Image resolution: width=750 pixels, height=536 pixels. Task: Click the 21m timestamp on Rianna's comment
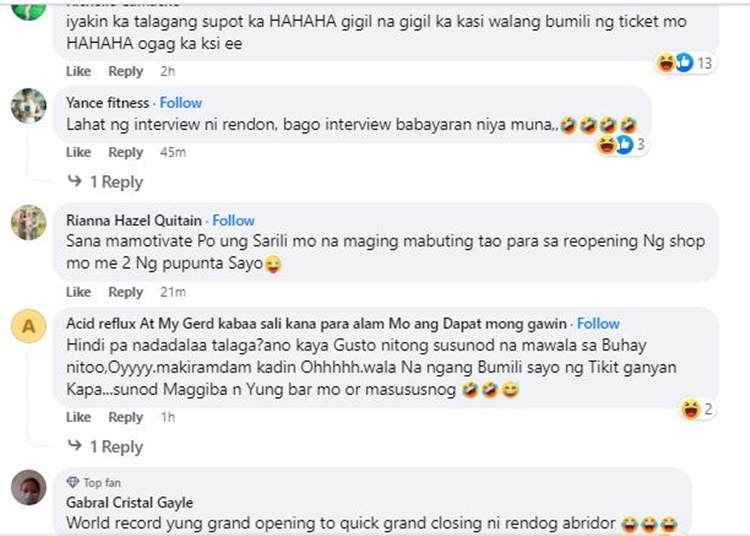tap(173, 292)
